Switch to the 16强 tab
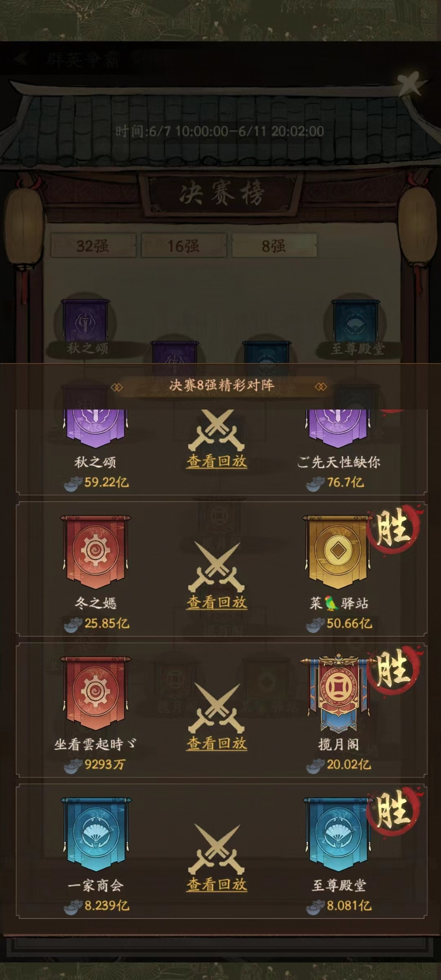Image resolution: width=441 pixels, height=980 pixels. [183, 245]
